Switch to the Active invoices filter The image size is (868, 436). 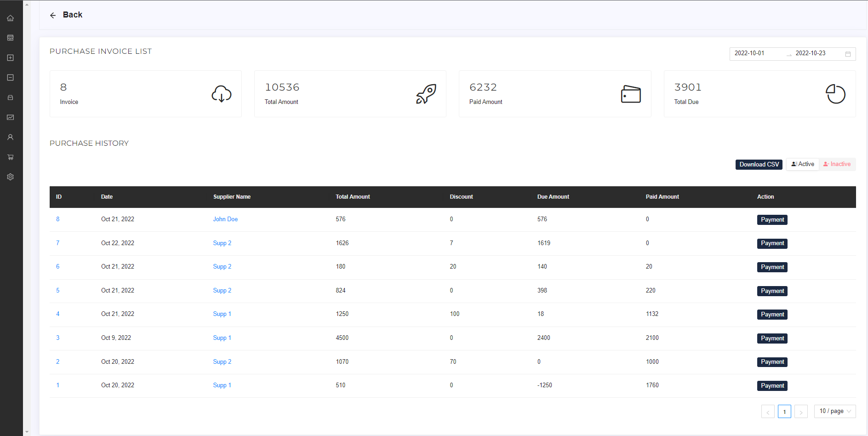pyautogui.click(x=802, y=164)
